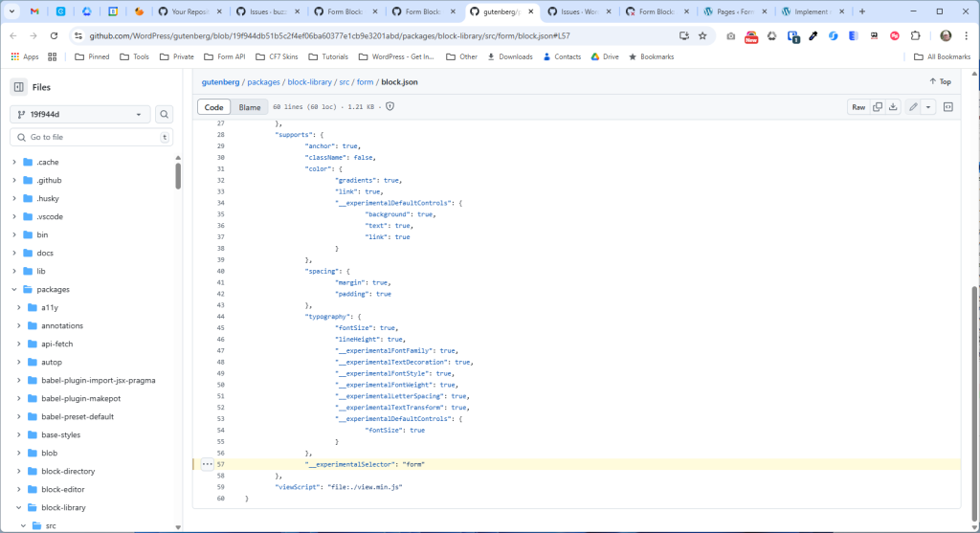Click the Go to file search field
The height and width of the screenshot is (533, 980).
91,138
